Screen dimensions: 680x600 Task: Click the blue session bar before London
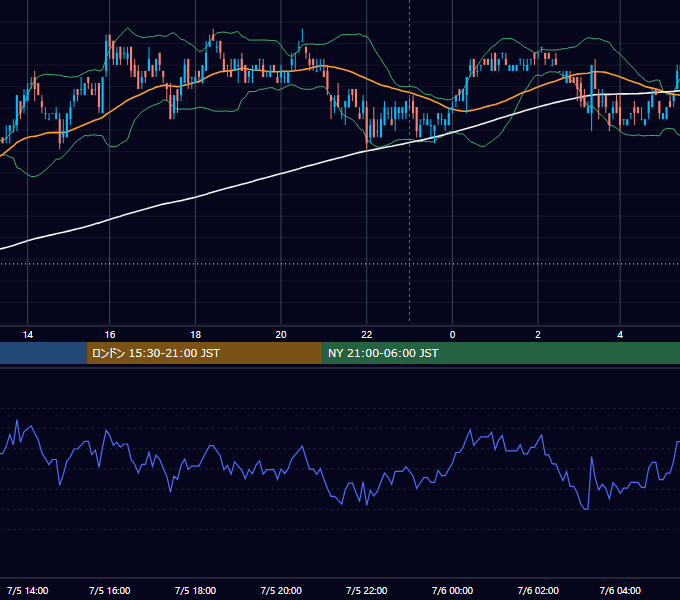coord(43,353)
